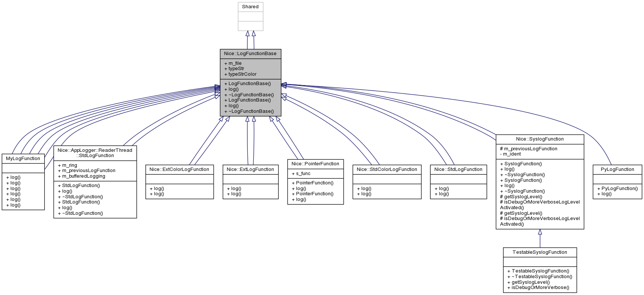The image size is (644, 295).
Task: Click '# m_previousLogFunction' in SyslogFunction box
Action: (x=529, y=149)
